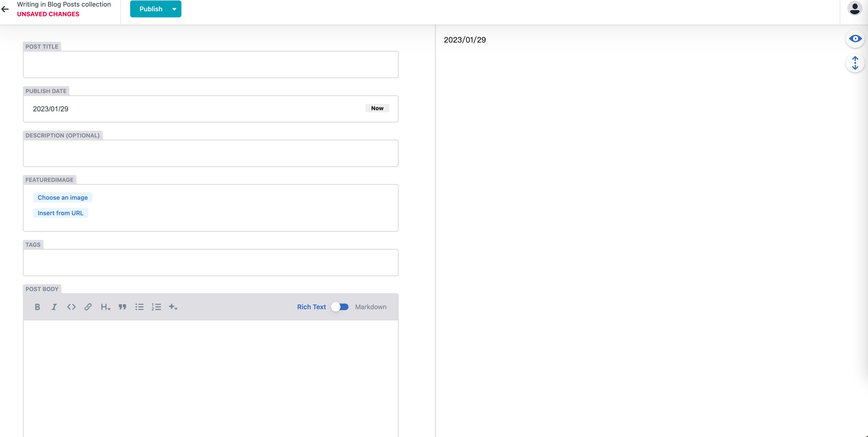
Task: Click the Choose an image button
Action: coord(63,197)
